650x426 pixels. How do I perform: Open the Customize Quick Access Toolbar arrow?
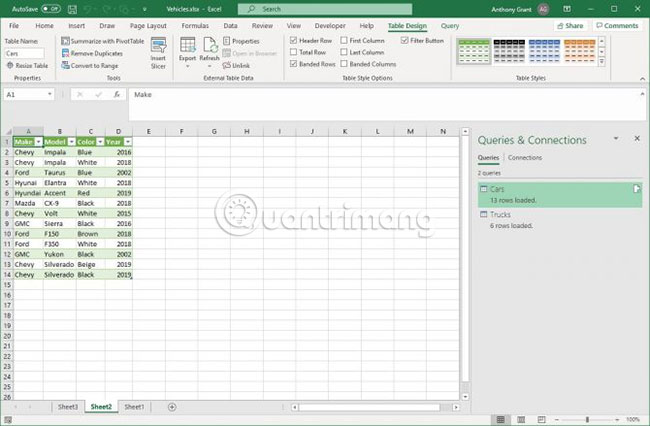(144, 9)
